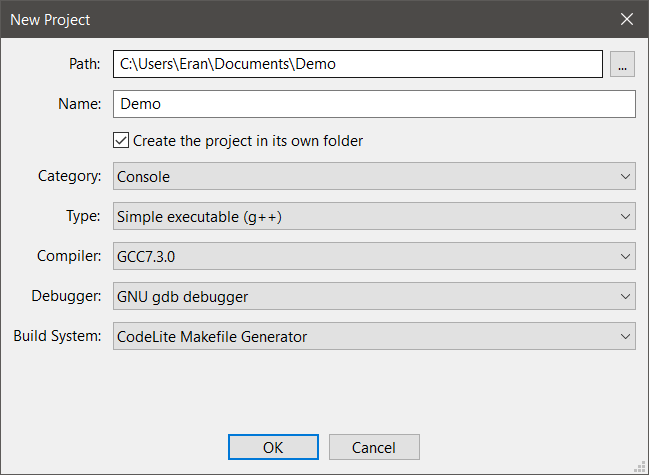Click the Compiler: label
Viewport: 649px width, 475px height.
coord(69,256)
